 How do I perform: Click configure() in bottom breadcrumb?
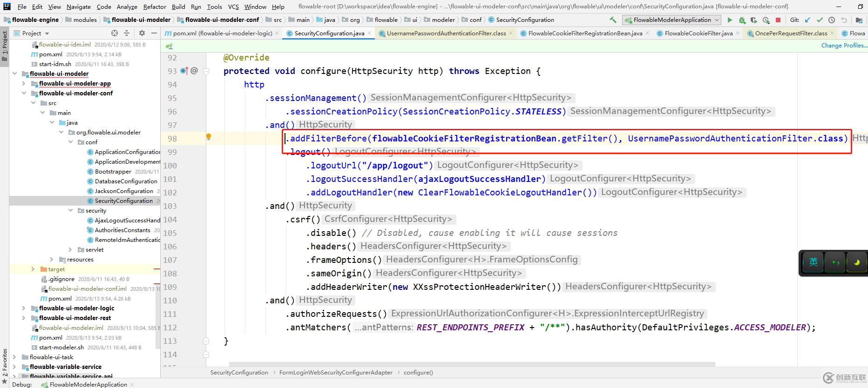[x=418, y=372]
